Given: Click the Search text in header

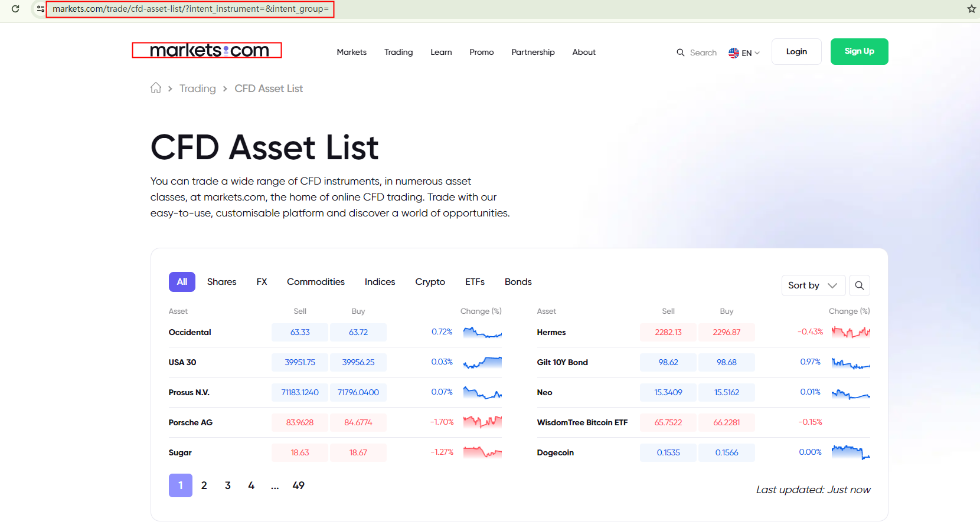Looking at the screenshot, I should pos(703,52).
